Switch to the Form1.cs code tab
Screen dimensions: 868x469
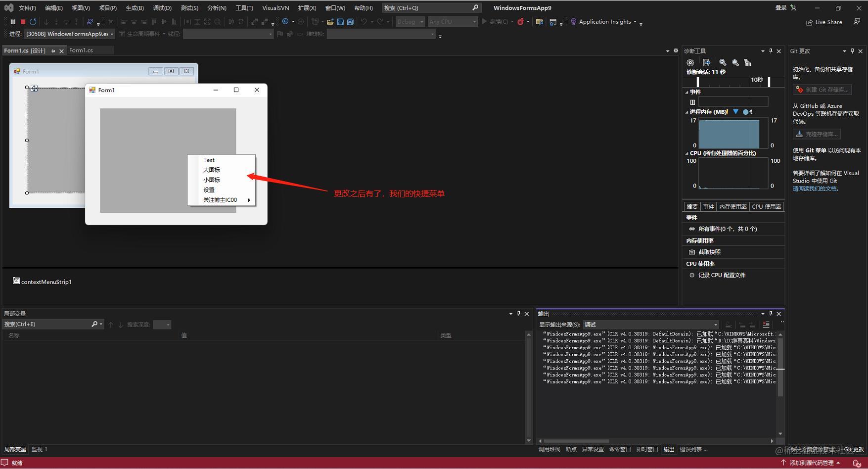pos(81,50)
